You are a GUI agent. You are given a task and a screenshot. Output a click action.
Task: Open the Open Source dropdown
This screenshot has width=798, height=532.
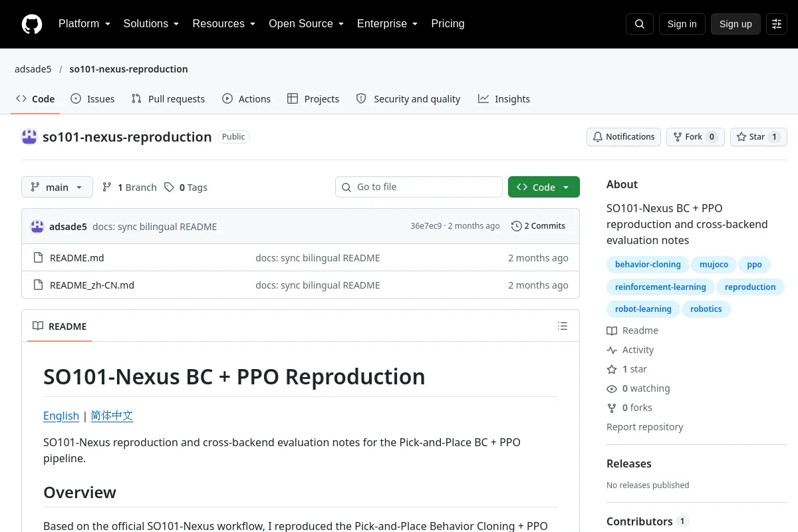pos(306,24)
